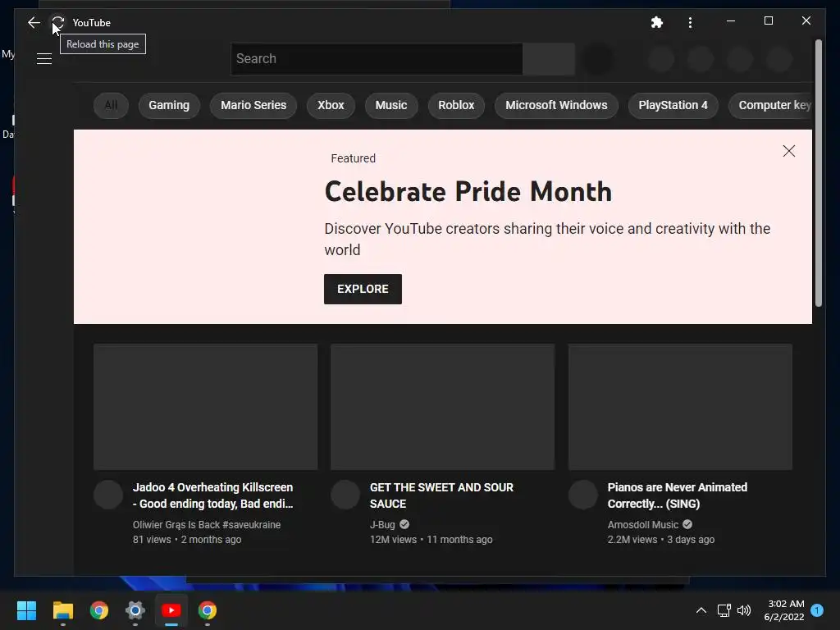Open channel Oliwier Grąs Is Back #saveukraine
Screen dimensions: 840x630
207,525
